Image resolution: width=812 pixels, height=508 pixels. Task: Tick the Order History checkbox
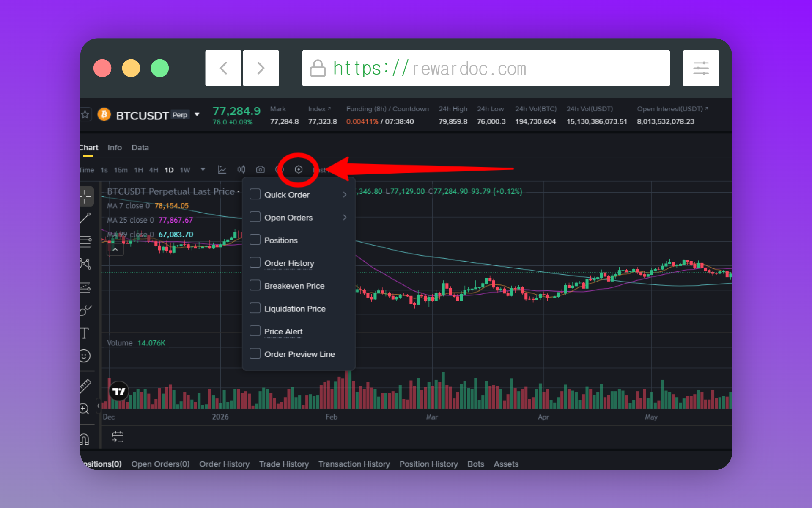(255, 263)
